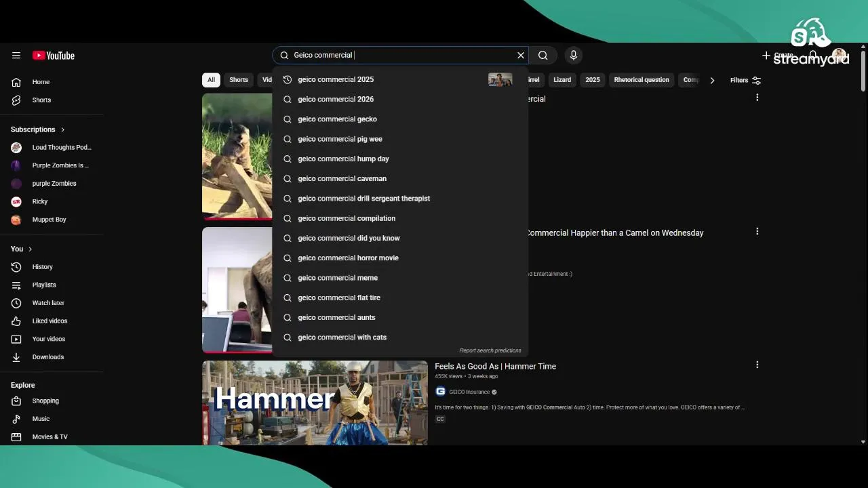Open the hamburger guide menu
Screen dimensions: 868x488
pos(16,56)
